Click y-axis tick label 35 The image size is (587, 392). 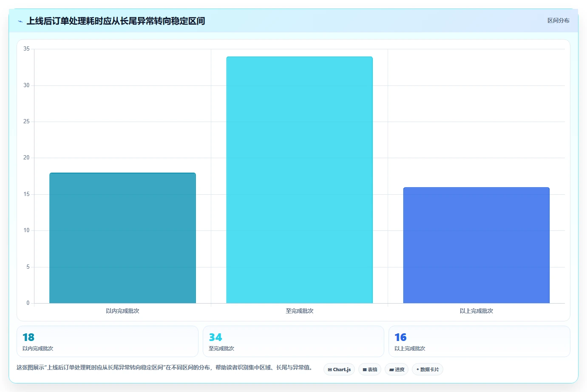[26, 49]
